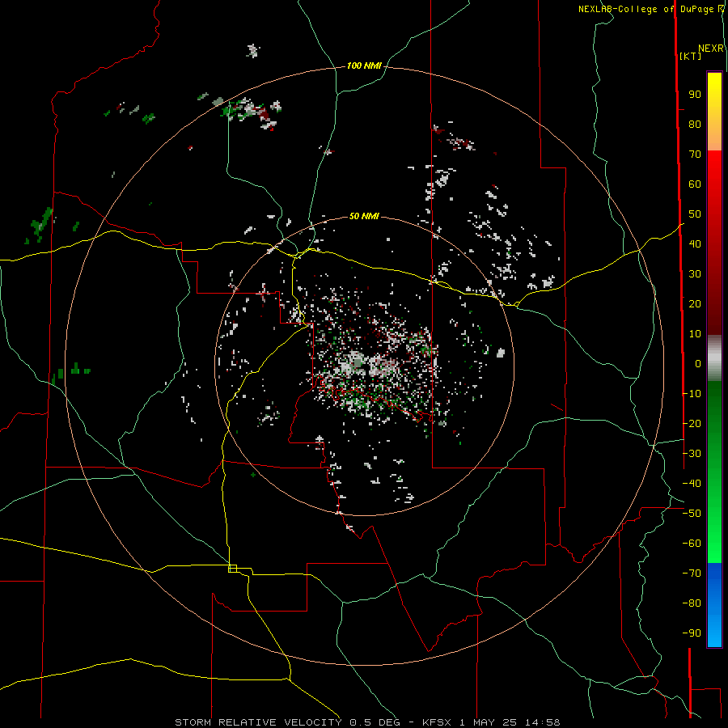Click the 100 NMI range ring label
Image resolution: width=728 pixels, height=728 pixels.
[364, 66]
